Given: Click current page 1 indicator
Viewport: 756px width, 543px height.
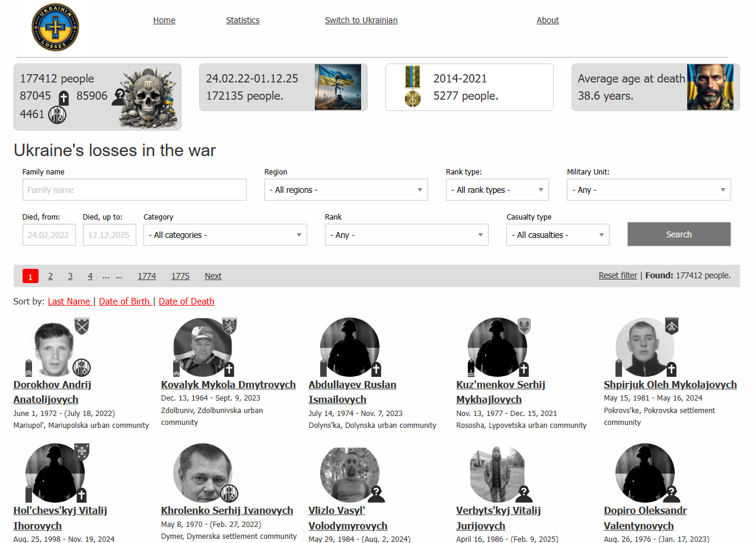Looking at the screenshot, I should click(31, 276).
